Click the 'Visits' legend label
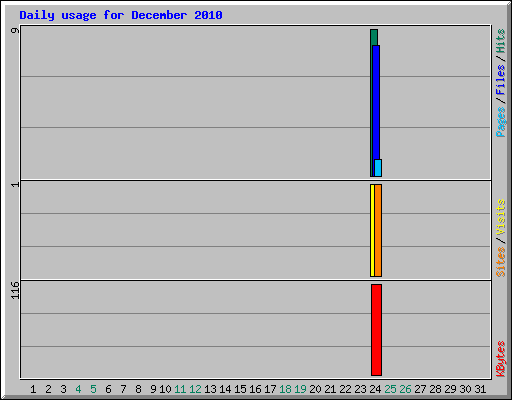The image size is (512, 400). pos(500,217)
